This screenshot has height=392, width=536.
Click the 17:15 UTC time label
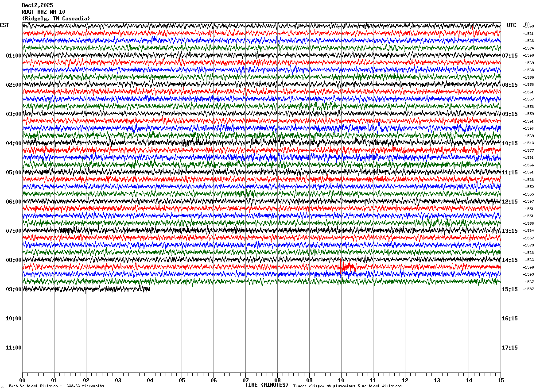[x=510, y=348]
